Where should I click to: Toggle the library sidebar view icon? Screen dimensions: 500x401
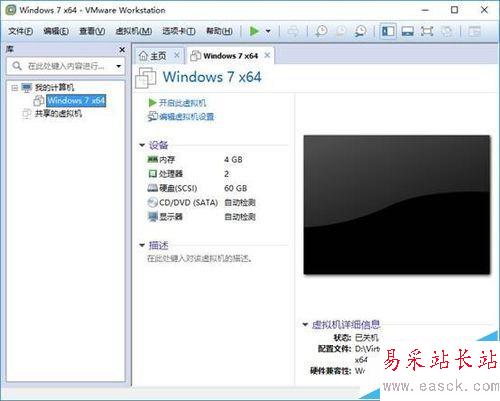coord(388,31)
